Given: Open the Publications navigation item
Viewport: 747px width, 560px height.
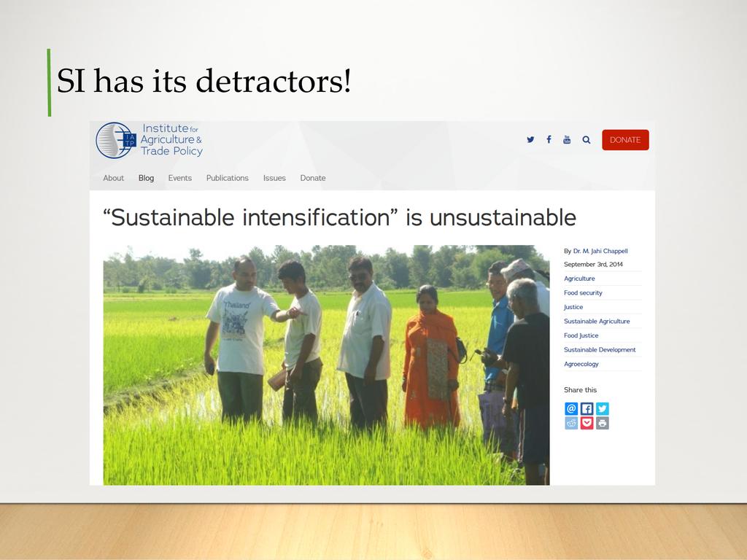Looking at the screenshot, I should coord(227,178).
